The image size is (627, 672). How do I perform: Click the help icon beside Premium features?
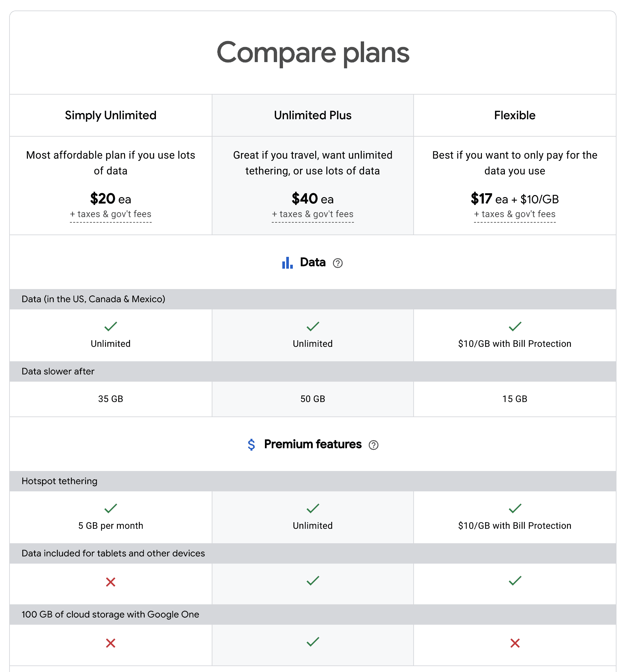373,445
